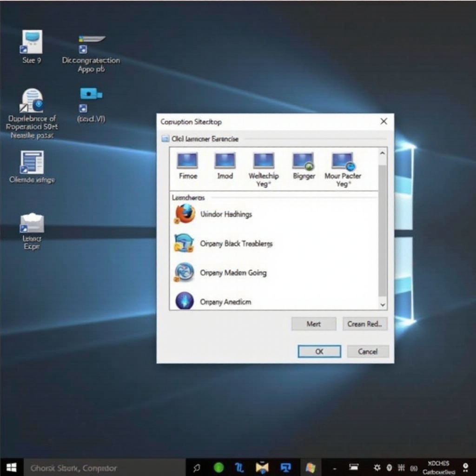This screenshot has height=476, width=476.
Task: Open the Olemde isfnge desktop shortcut
Action: (32, 167)
